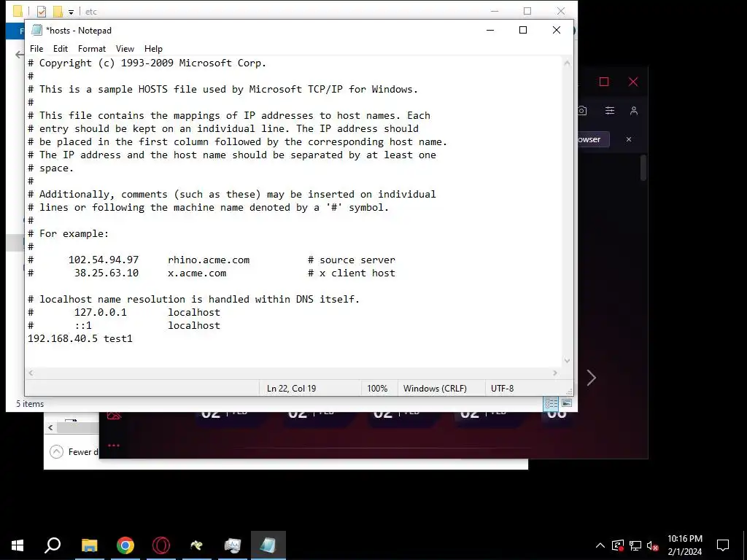This screenshot has width=747, height=560.
Task: Open the Windows Start menu
Action: [18, 545]
